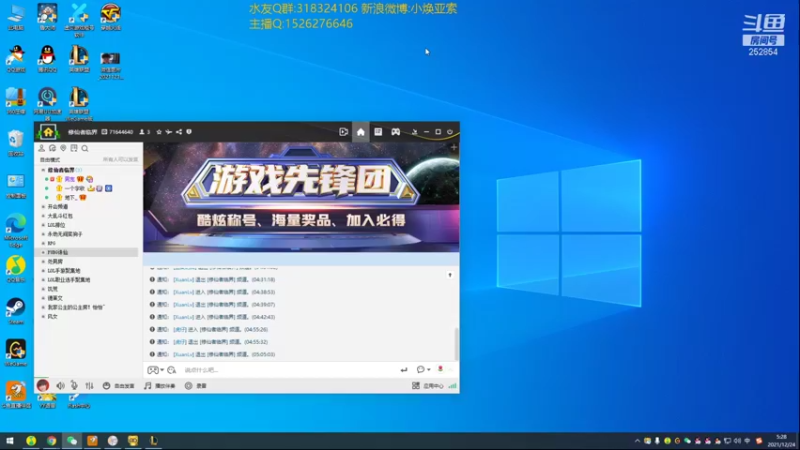Screen dimensions: 800x450
Task: Click the 播放伴奏 music accompaniment button
Action: coord(160,386)
